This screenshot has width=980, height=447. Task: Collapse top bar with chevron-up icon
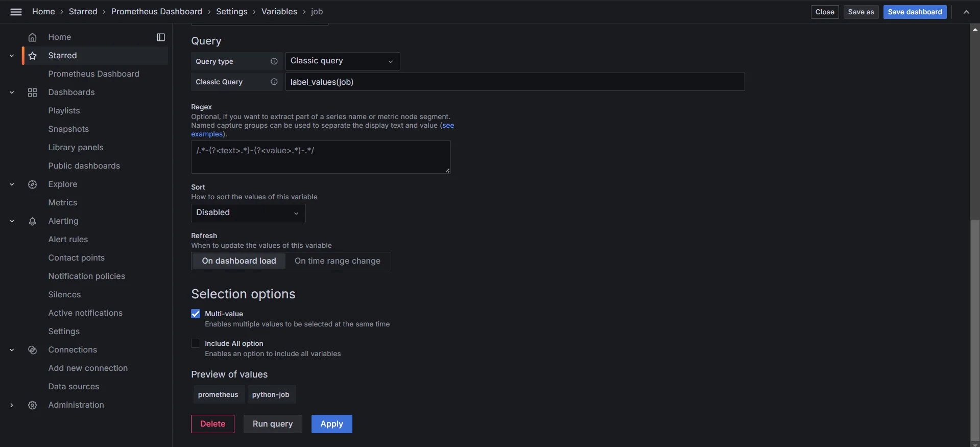[x=966, y=12]
